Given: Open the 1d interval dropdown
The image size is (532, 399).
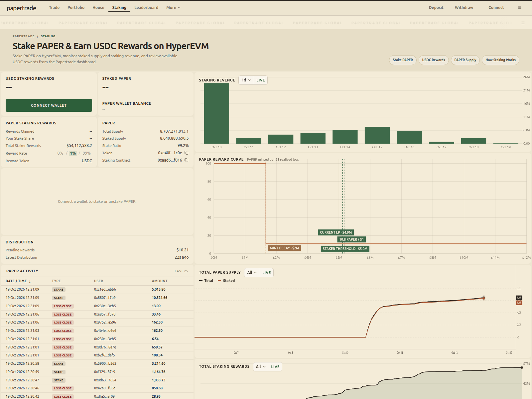Looking at the screenshot, I should tap(246, 80).
